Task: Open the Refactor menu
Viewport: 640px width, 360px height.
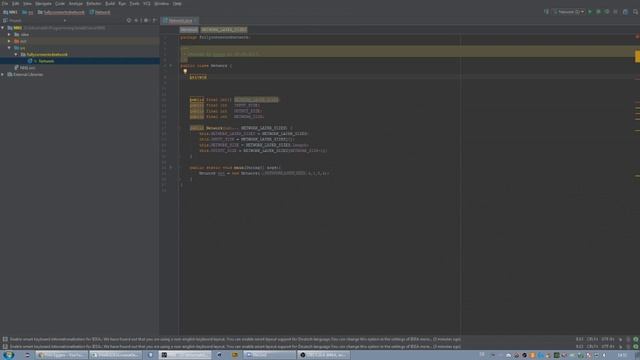Action: [x=94, y=4]
